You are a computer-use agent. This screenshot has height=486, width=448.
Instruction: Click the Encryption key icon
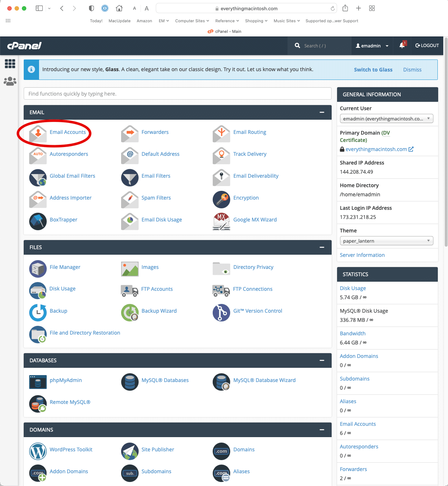coord(221,199)
